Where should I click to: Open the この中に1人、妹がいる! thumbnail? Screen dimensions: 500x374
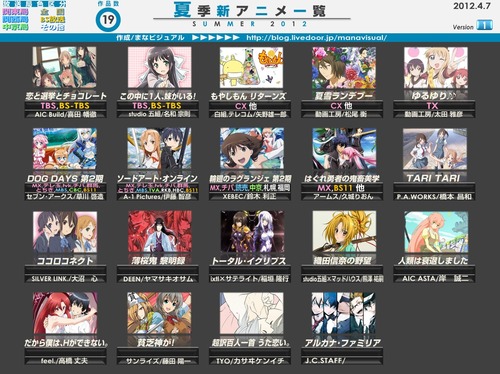[160, 67]
